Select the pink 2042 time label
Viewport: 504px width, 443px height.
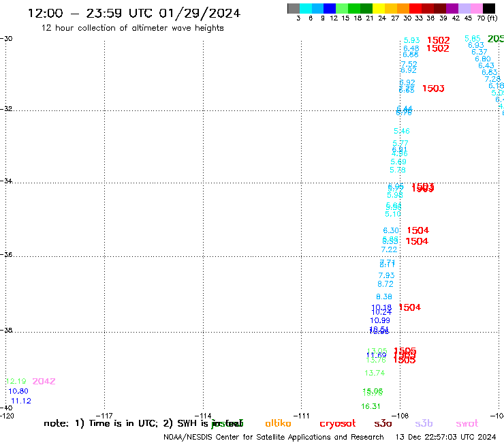point(44,382)
